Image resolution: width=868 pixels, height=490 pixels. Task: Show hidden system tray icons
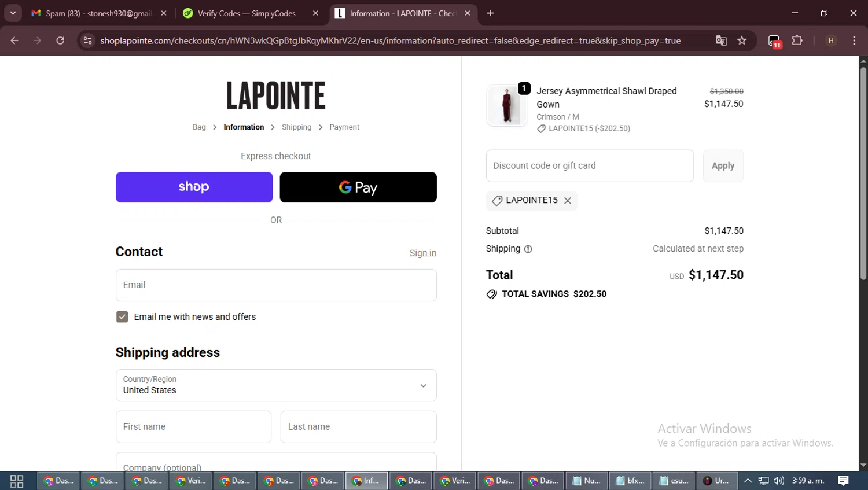click(x=748, y=481)
